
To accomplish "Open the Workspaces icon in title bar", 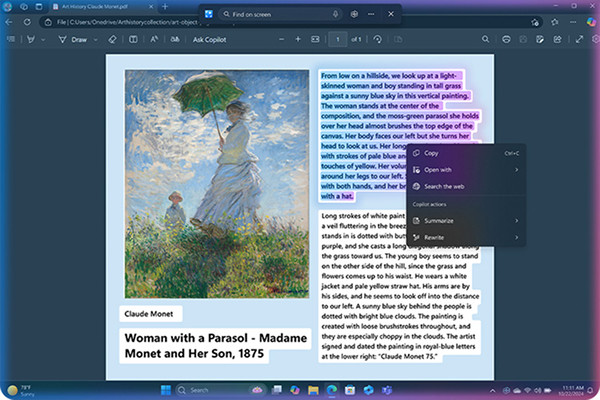I will (24, 7).
